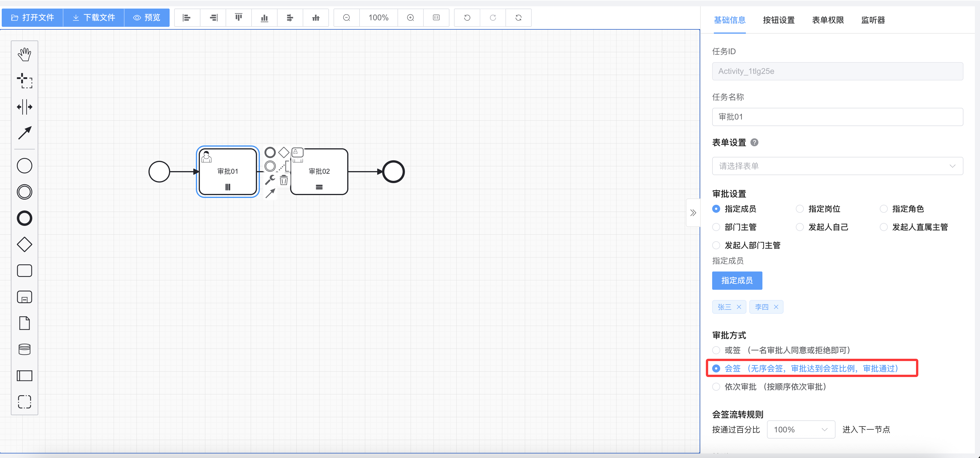Activate the hand tool in palette
The image size is (980, 458).
24,54
